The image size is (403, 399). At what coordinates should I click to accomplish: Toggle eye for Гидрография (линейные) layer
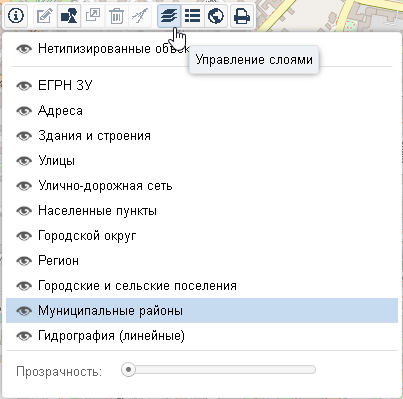point(24,336)
